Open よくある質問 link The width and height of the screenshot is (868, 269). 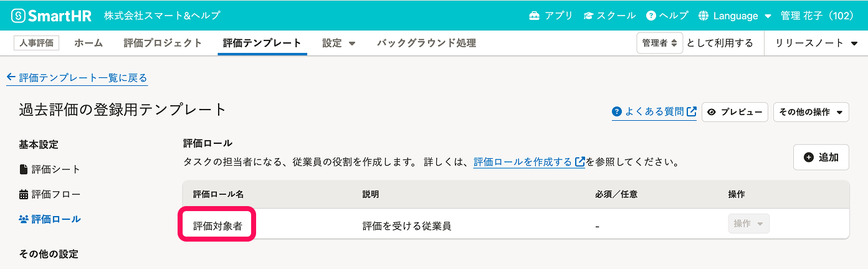pyautogui.click(x=654, y=112)
